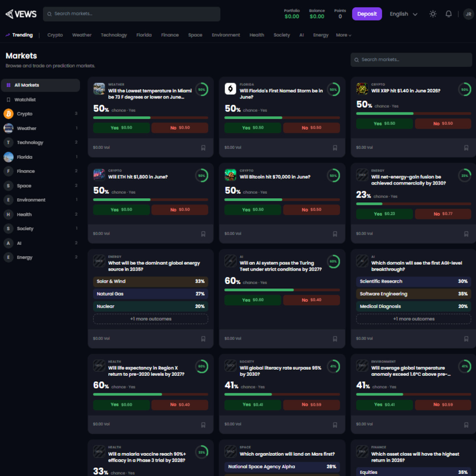This screenshot has height=476, width=476.
Task: Click the Deposit button
Action: 367,14
